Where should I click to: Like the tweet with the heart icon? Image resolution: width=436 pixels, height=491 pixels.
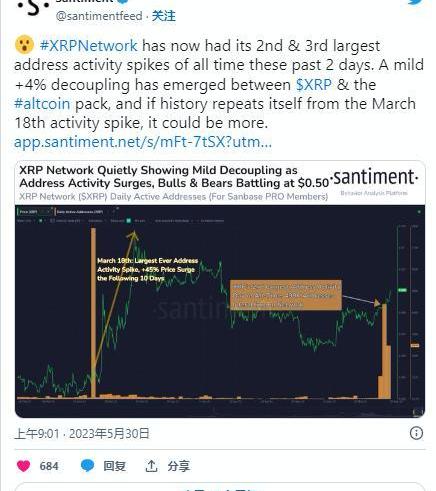coord(23,466)
